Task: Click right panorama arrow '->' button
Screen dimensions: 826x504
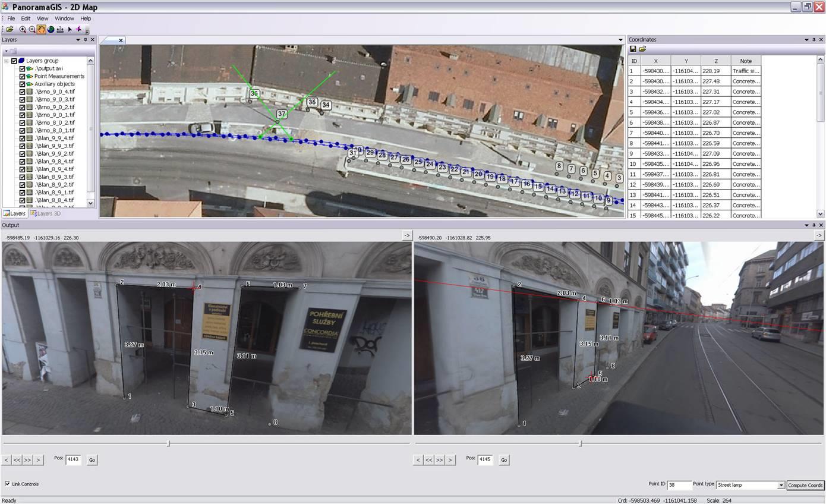Action: [819, 235]
